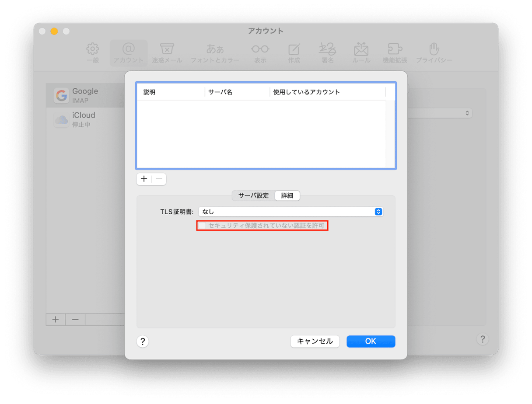Open 機能拡張 extensions pane
The height and width of the screenshot is (404, 532).
pos(395,53)
